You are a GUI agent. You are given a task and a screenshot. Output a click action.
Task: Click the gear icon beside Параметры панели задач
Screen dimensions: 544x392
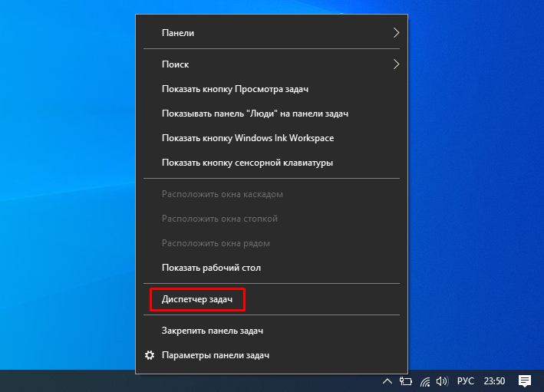(150, 355)
